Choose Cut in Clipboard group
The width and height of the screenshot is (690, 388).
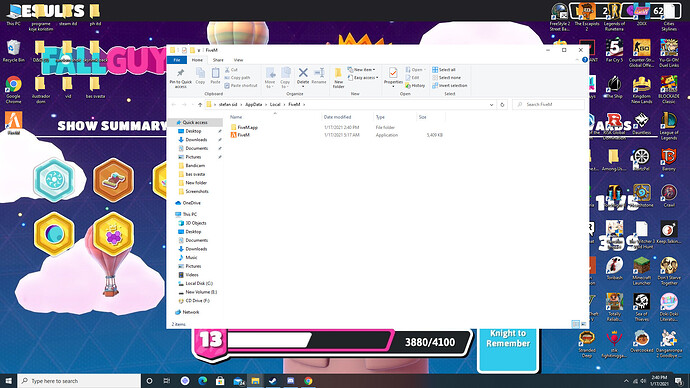point(231,70)
